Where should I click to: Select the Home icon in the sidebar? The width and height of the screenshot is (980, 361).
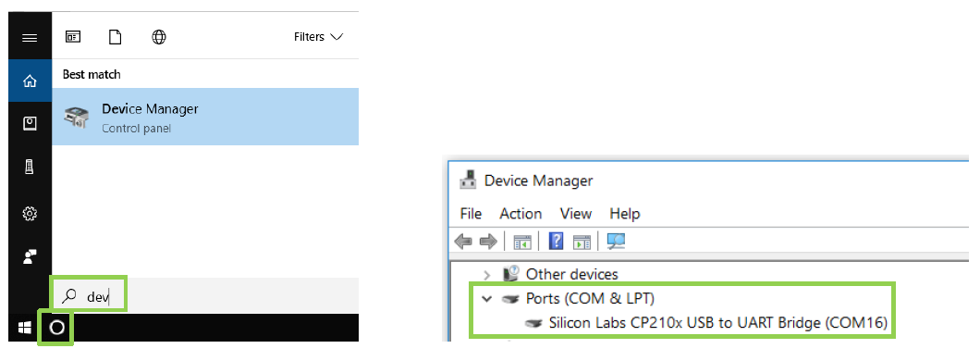(x=30, y=81)
